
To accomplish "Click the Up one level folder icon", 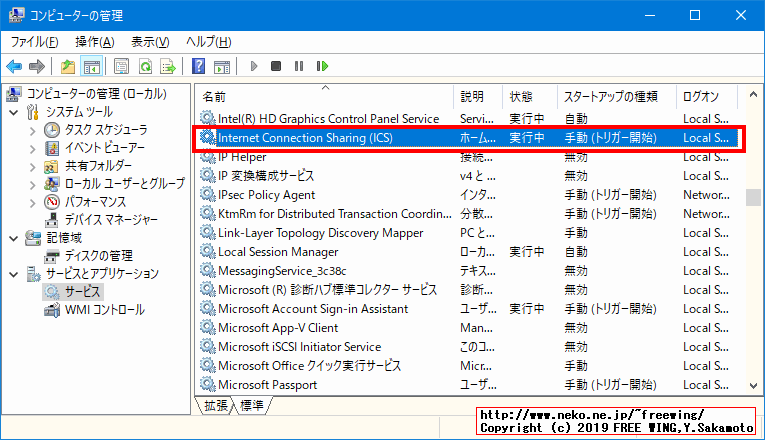I will point(67,66).
